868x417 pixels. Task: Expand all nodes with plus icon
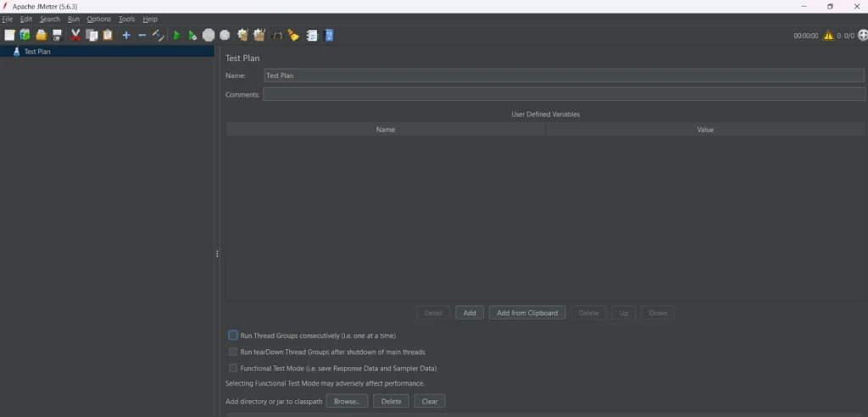click(126, 36)
